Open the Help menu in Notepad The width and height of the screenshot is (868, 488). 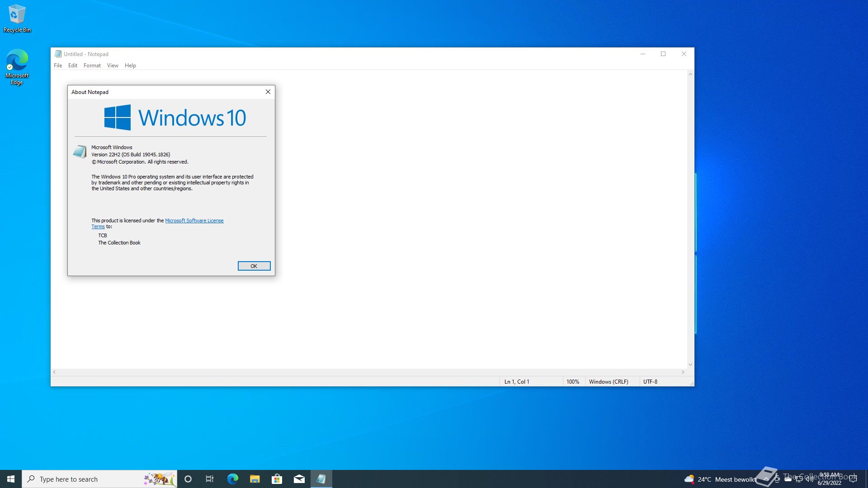[130, 66]
